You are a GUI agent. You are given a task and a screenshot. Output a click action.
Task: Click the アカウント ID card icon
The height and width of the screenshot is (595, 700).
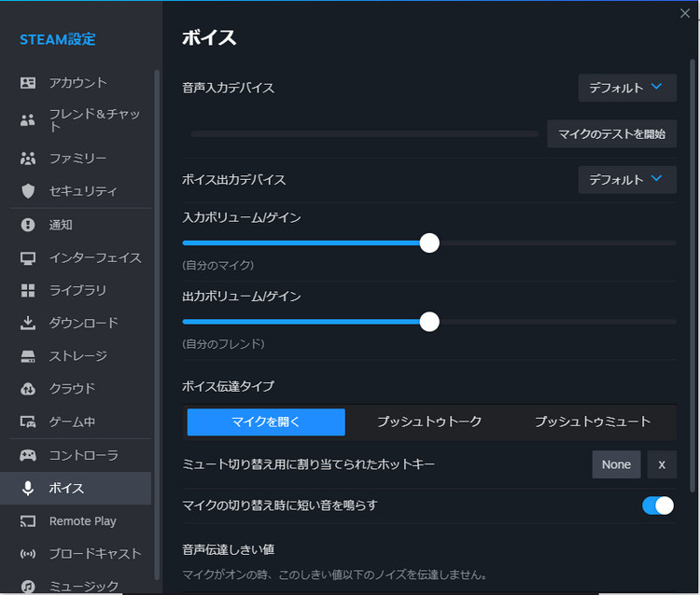(28, 83)
